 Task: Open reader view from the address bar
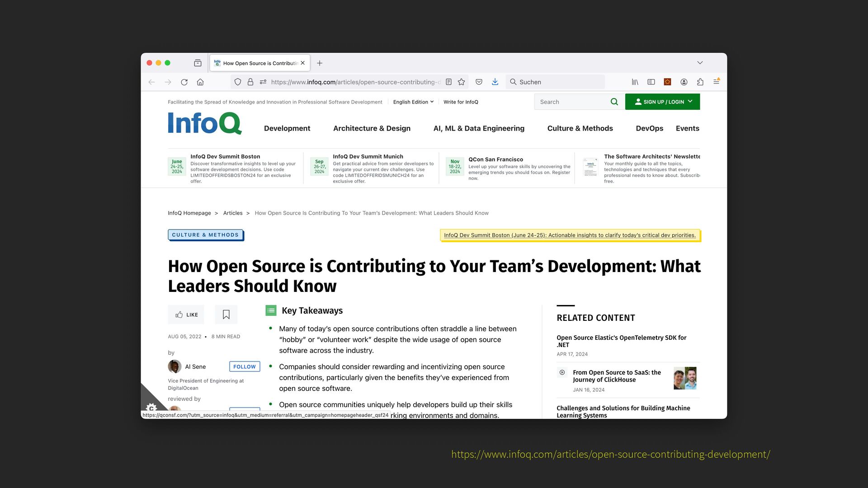pyautogui.click(x=448, y=82)
